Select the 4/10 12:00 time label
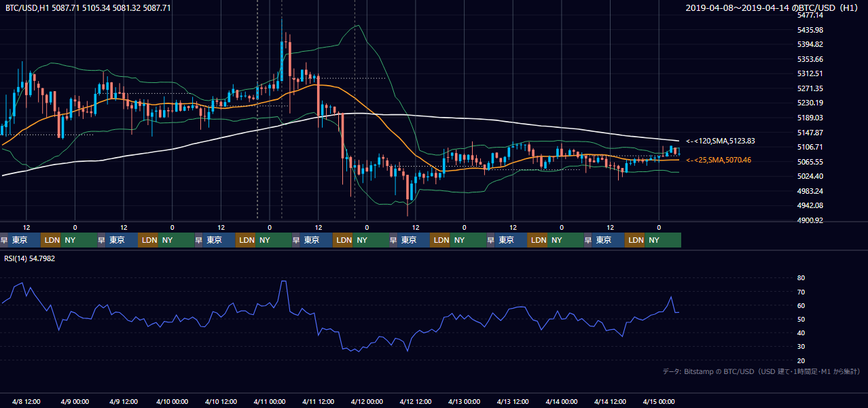 point(221,401)
